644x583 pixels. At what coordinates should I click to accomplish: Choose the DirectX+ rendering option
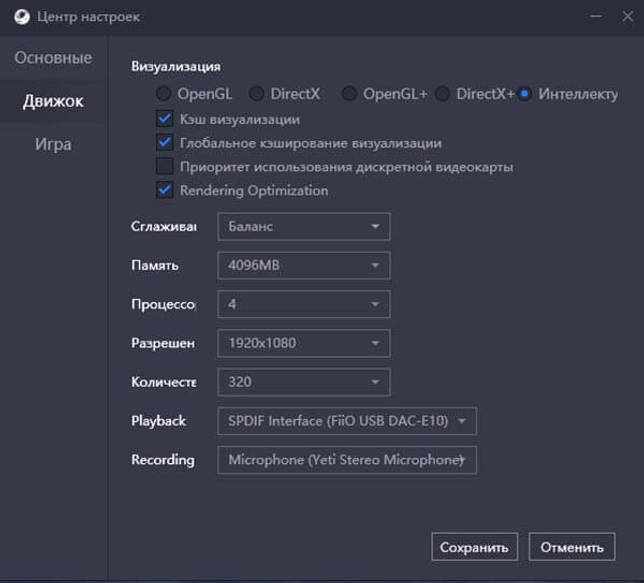pyautogui.click(x=474, y=94)
